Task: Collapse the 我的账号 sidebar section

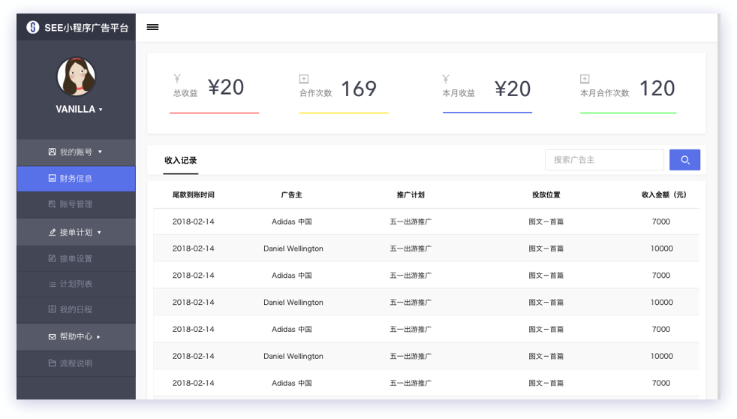Action: pyautogui.click(x=76, y=152)
